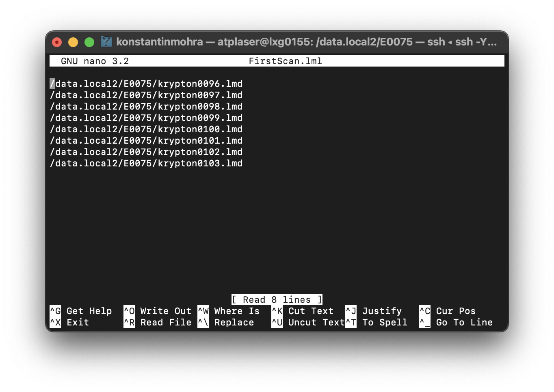
Task: Click the ^\ Replace shortcut
Action: pos(226,322)
